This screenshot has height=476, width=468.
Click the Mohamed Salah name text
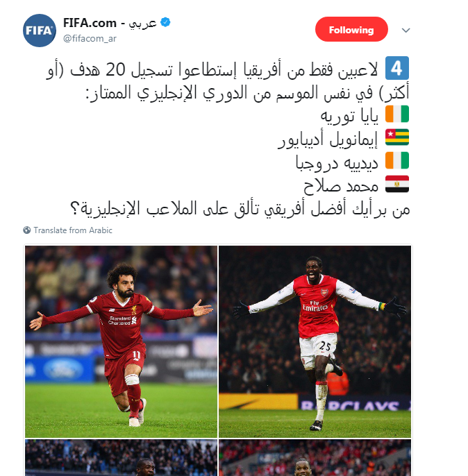[341, 185]
